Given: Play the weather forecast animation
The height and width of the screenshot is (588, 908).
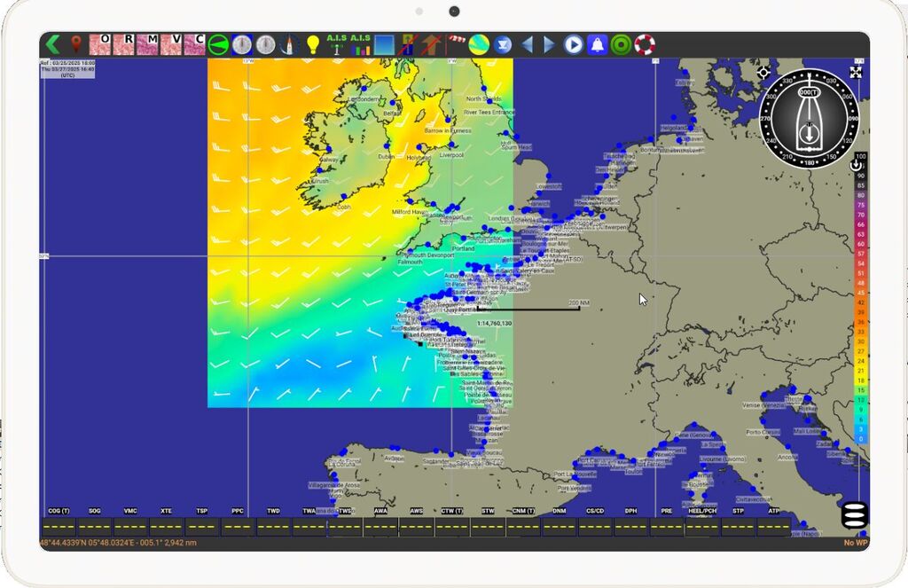Looking at the screenshot, I should point(574,44).
